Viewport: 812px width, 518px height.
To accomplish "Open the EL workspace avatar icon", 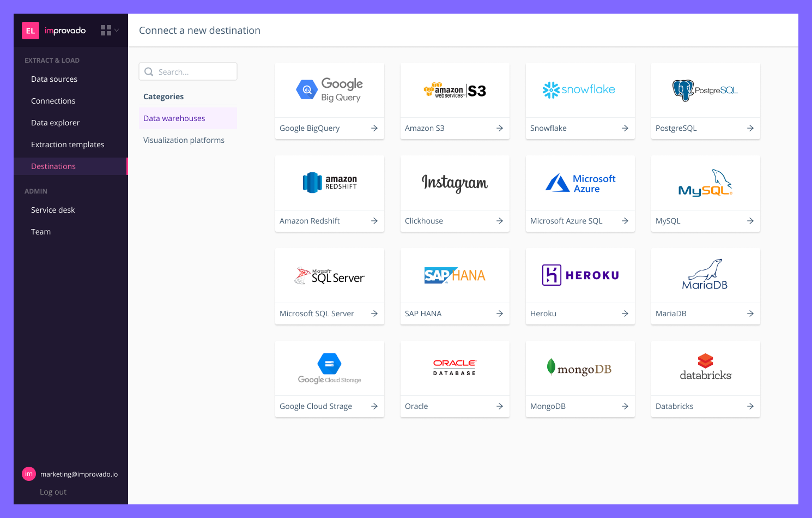I will tap(31, 31).
